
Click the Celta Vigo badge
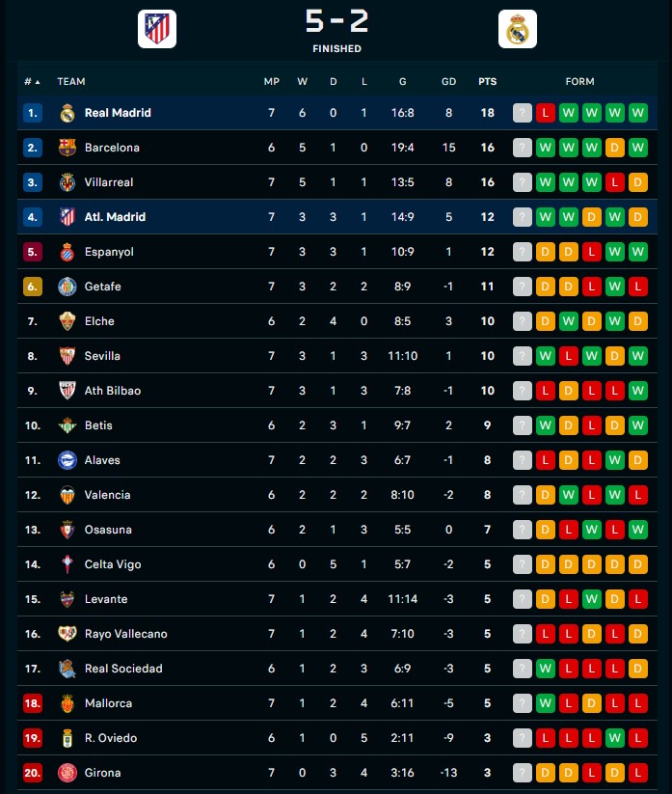pyautogui.click(x=67, y=564)
